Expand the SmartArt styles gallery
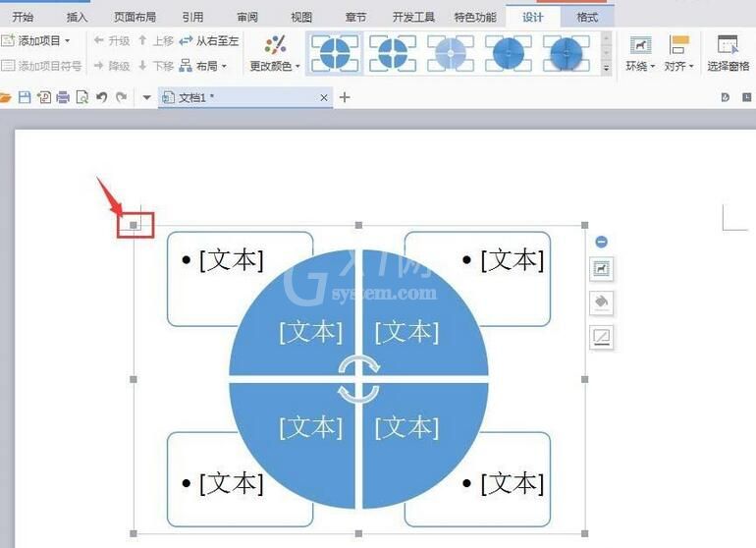 [607, 68]
